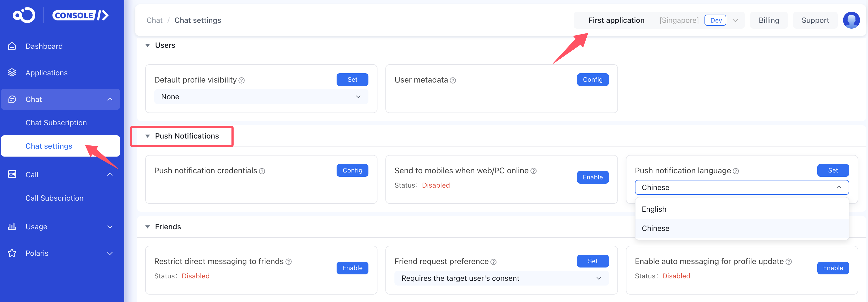The image size is (868, 302).
Task: Open the Default profile visibility dropdown
Action: pos(261,97)
